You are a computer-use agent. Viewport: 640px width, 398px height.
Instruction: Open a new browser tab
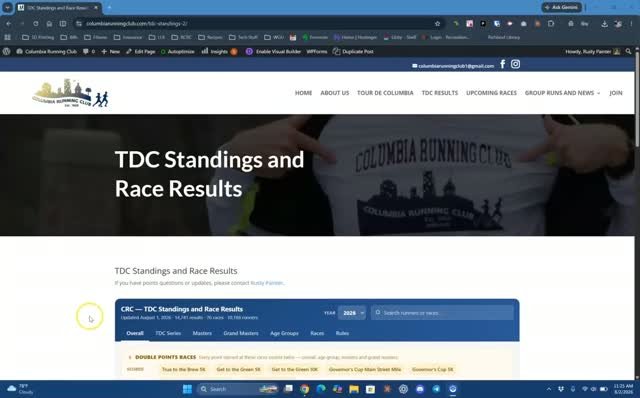109,7
